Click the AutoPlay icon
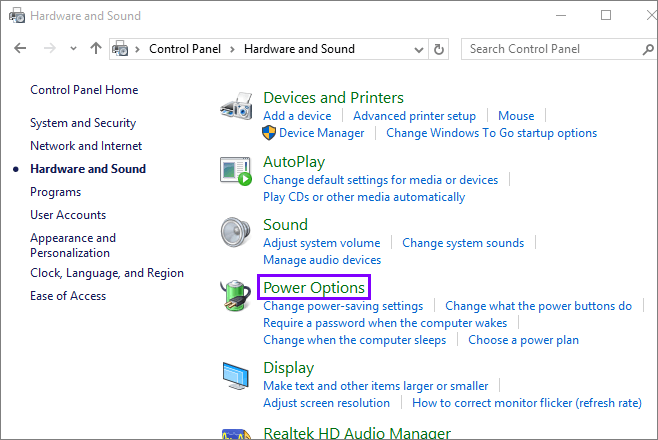The image size is (658, 440). [x=236, y=171]
